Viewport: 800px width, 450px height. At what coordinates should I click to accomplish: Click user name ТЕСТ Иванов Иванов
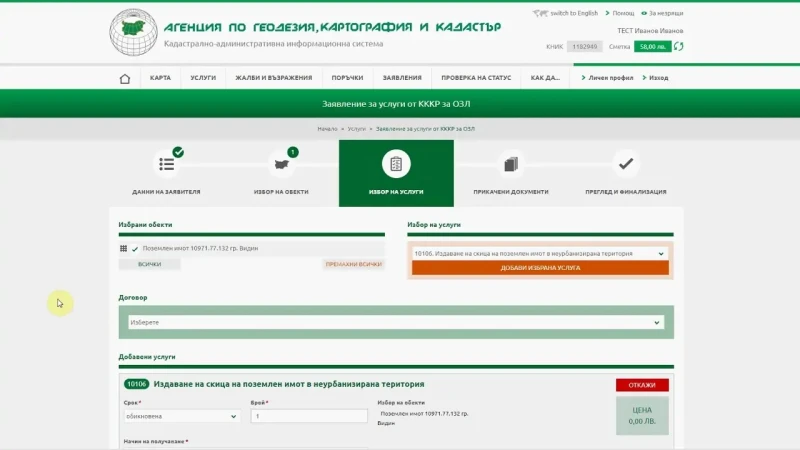coord(650,31)
